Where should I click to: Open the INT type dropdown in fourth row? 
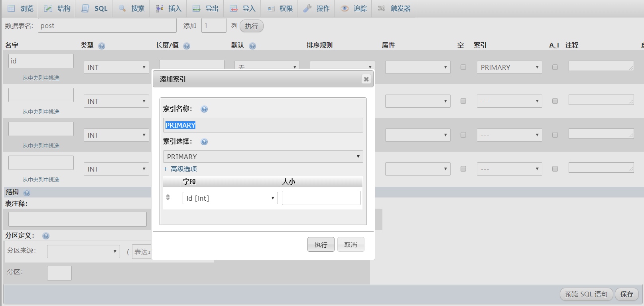pyautogui.click(x=116, y=169)
